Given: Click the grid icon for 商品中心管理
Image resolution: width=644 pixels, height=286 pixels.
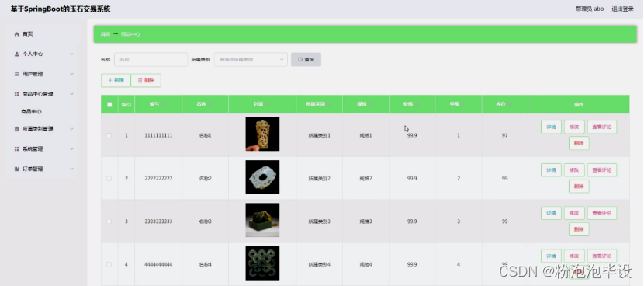Looking at the screenshot, I should 17,94.
